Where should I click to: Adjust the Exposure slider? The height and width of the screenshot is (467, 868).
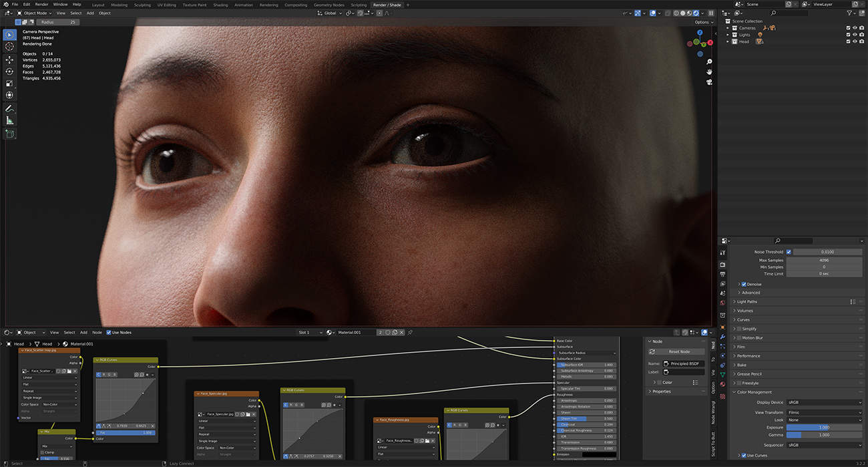point(824,427)
